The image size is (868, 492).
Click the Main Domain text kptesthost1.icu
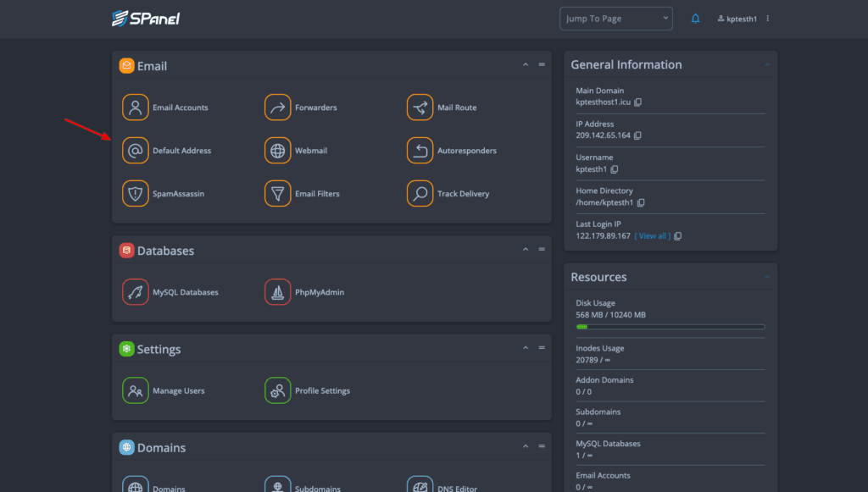click(603, 102)
